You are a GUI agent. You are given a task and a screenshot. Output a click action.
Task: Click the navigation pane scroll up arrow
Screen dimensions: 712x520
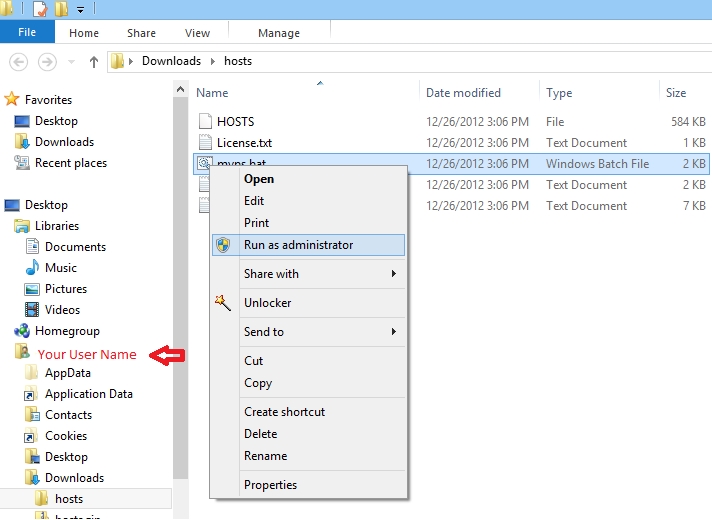[180, 89]
